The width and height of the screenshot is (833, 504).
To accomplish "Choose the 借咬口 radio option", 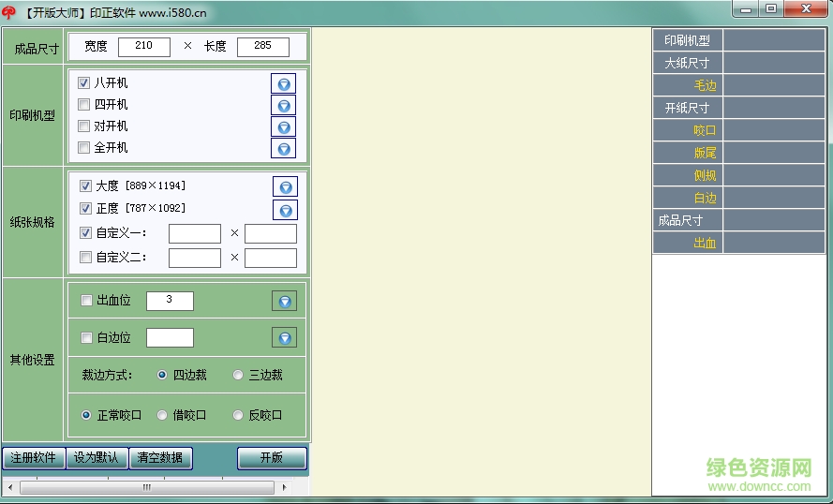I will click(162, 415).
